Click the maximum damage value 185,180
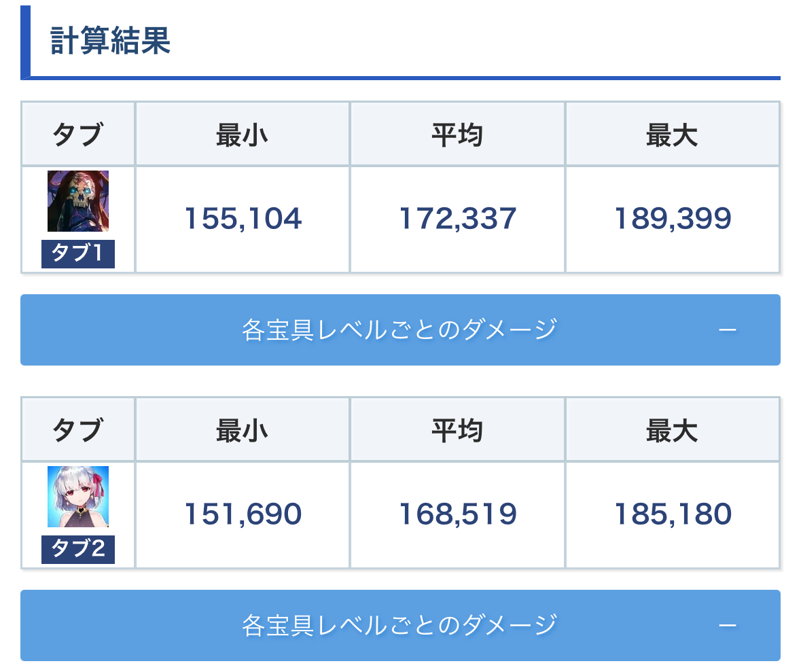Screen dimensions: 801x672 point(672,514)
